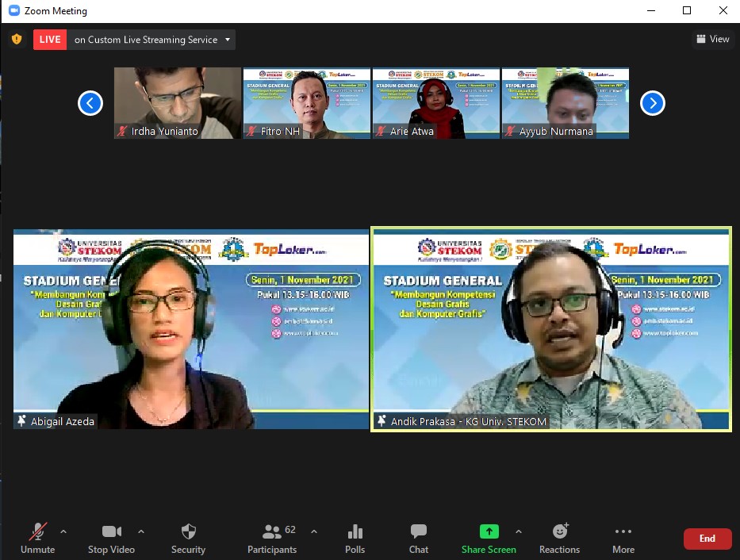
Task: Minimize the Zoom Meeting window
Action: (x=651, y=10)
